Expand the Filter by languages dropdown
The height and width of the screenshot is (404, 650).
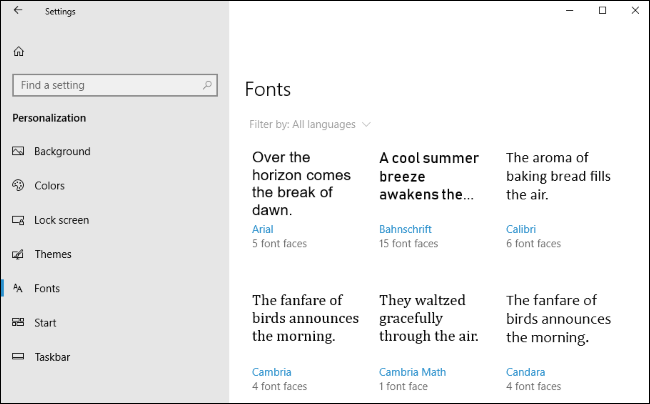tap(310, 125)
